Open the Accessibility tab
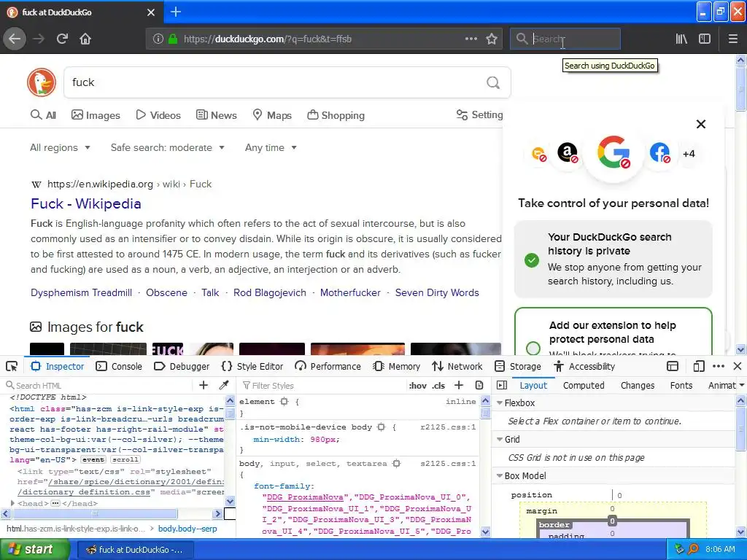 584,366
